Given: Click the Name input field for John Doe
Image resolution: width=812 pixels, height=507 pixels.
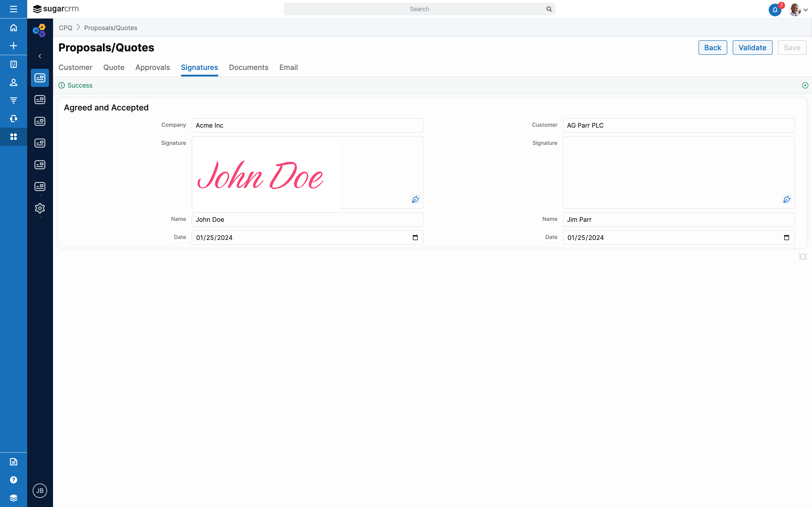Looking at the screenshot, I should pyautogui.click(x=307, y=220).
